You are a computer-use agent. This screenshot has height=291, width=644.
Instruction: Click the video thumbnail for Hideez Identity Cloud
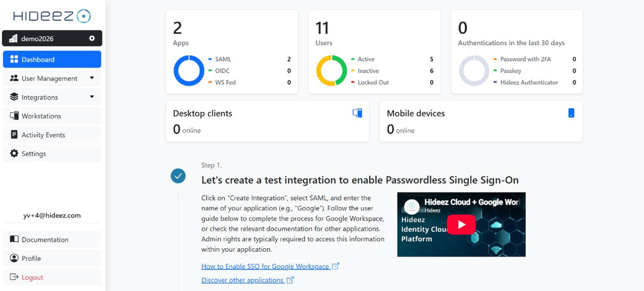[x=461, y=224]
